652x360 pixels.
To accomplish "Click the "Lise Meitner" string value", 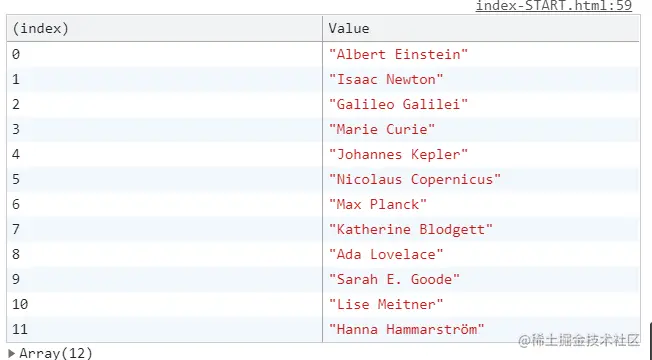I will (386, 304).
